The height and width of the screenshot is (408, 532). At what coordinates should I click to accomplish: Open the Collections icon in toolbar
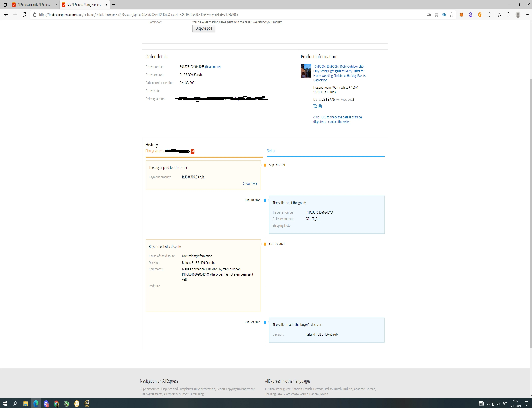(508, 15)
